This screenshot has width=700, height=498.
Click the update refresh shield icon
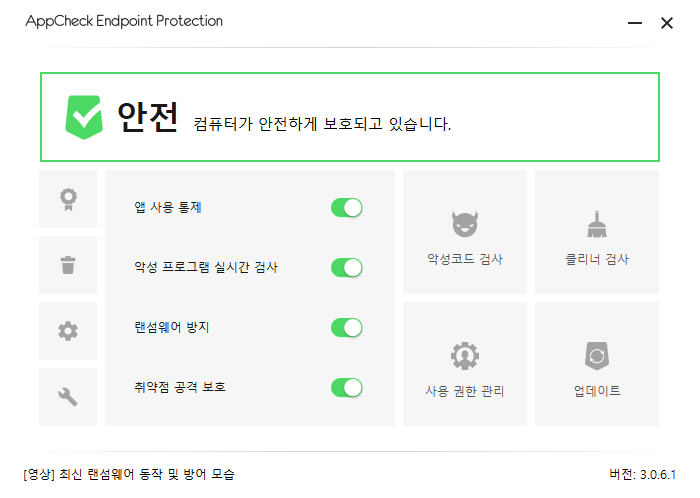click(x=597, y=356)
